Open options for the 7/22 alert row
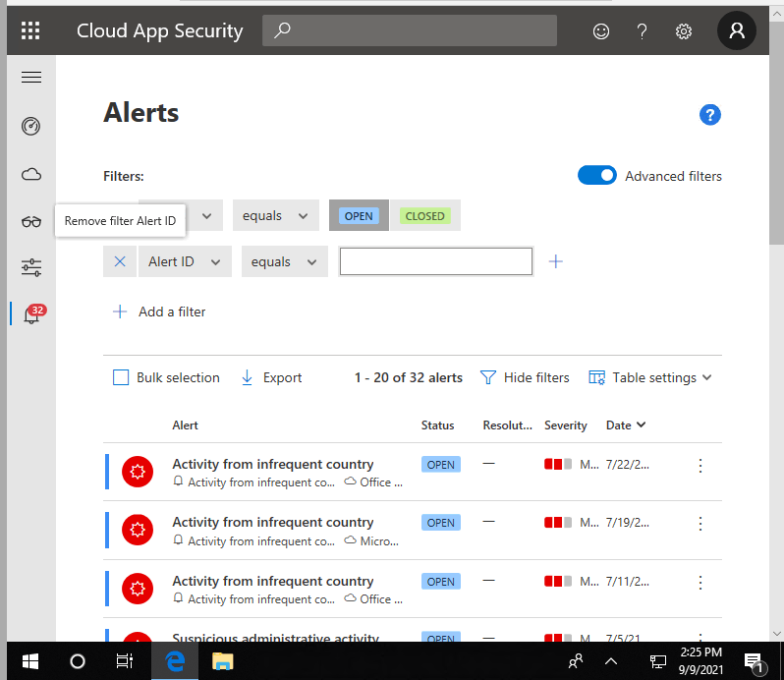Viewport: 784px width, 680px height. 700,466
